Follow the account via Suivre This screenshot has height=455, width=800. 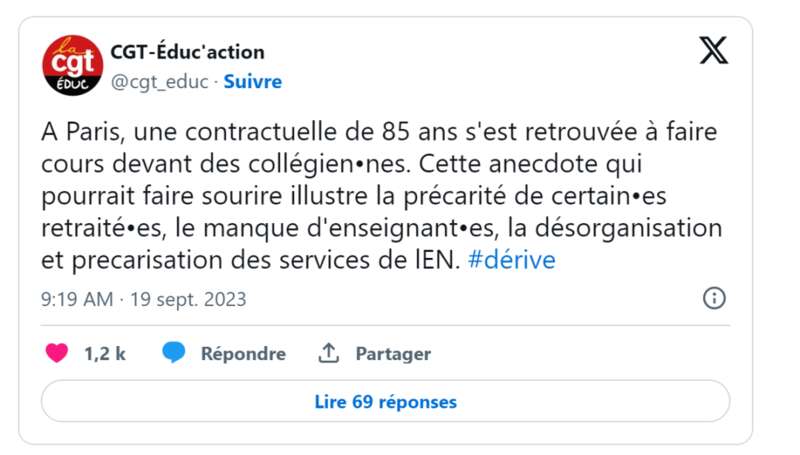point(253,82)
